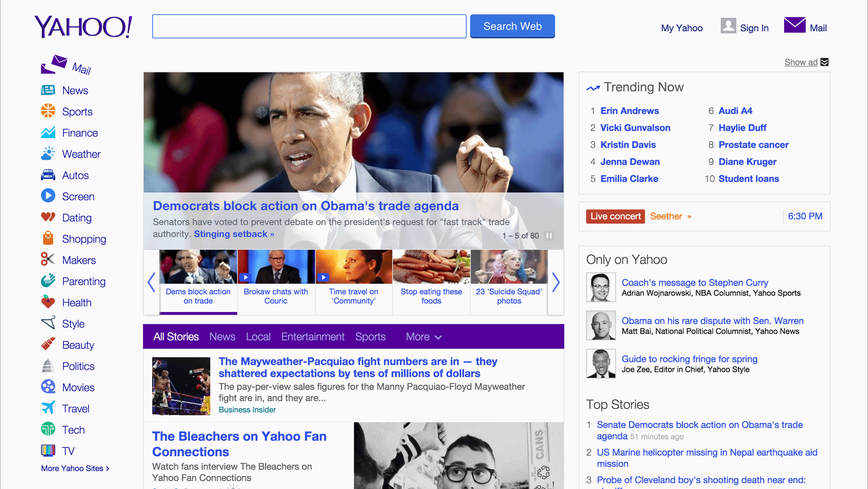Expand More Yahoo Sites link
This screenshot has height=489, width=868.
[75, 468]
